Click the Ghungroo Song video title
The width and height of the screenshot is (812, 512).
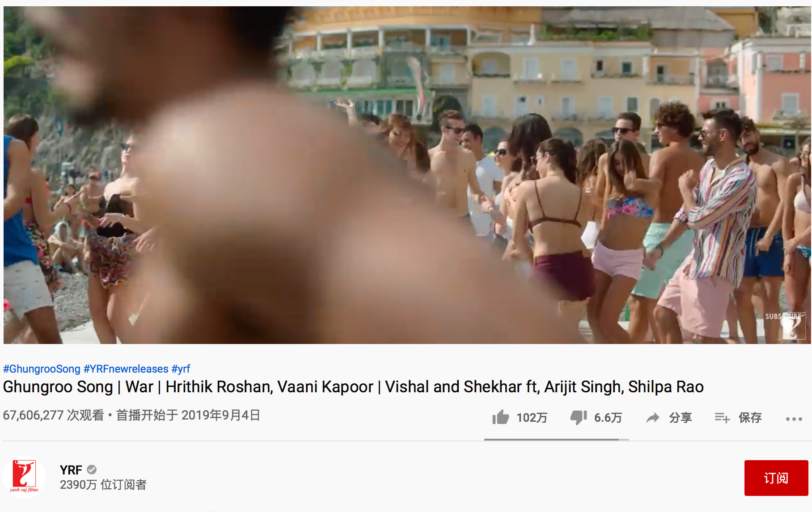point(353,387)
